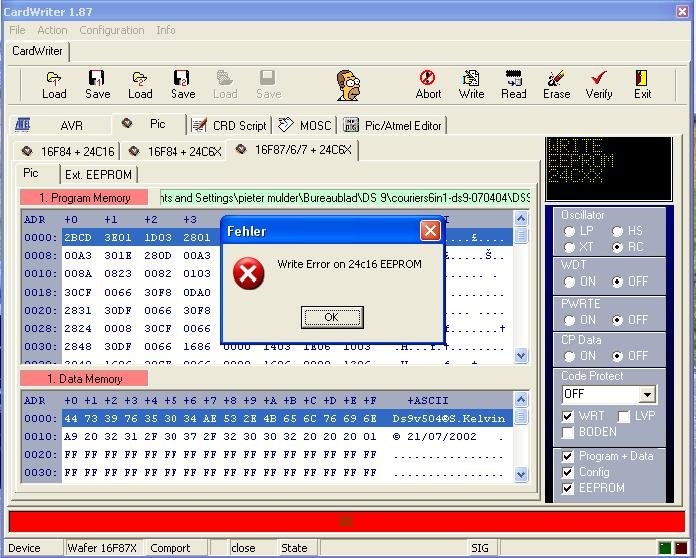Open the Configuration menu
The image size is (696, 558).
112,30
